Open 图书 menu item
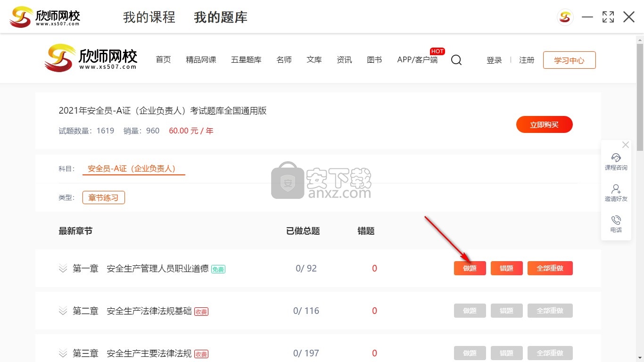 (374, 60)
